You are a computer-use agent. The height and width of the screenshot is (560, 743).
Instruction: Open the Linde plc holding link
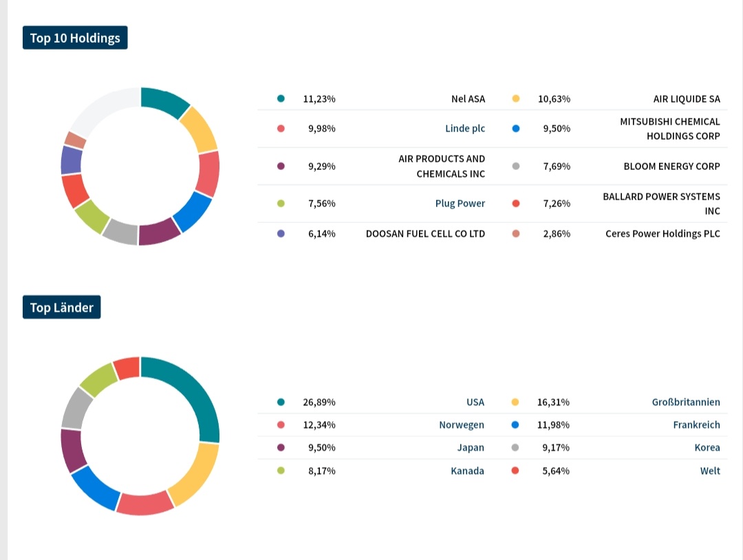coord(464,129)
